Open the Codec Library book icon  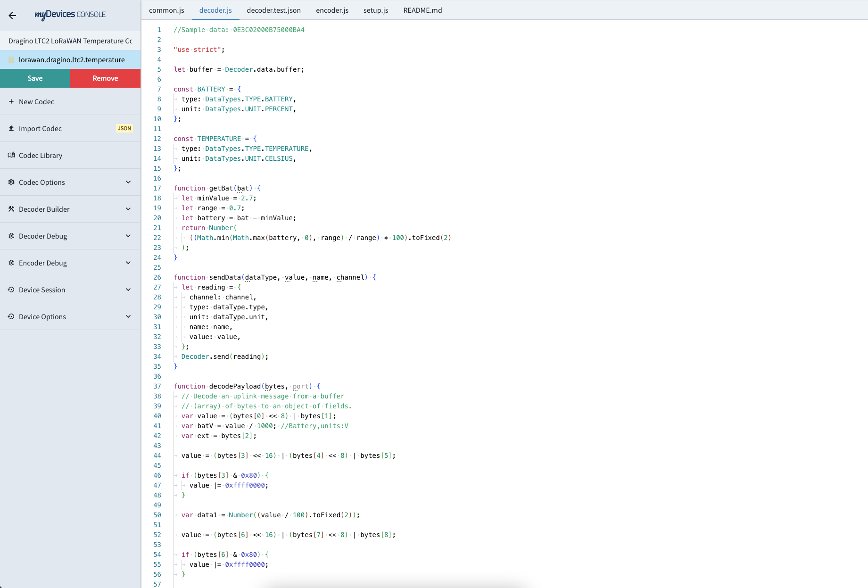point(11,155)
